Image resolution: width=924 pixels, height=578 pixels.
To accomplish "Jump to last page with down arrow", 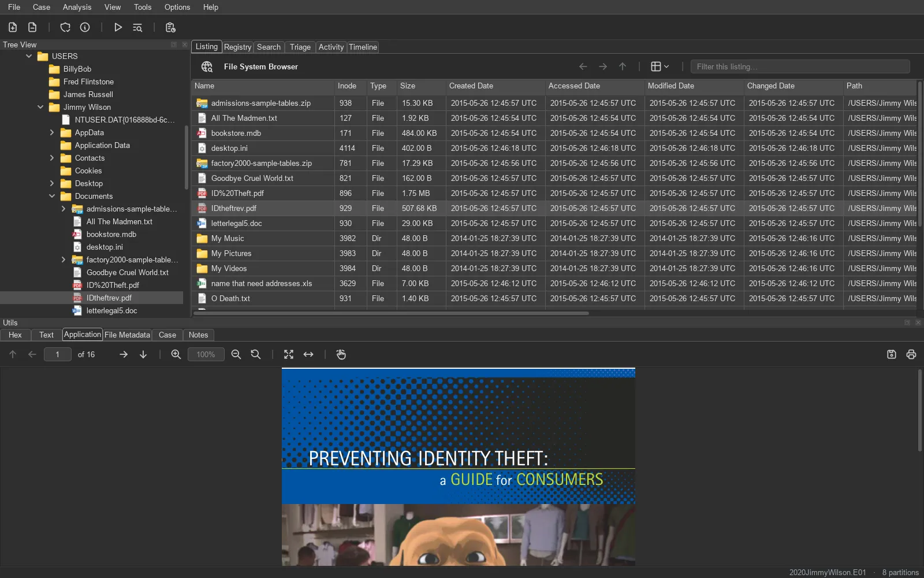I will 143,354.
